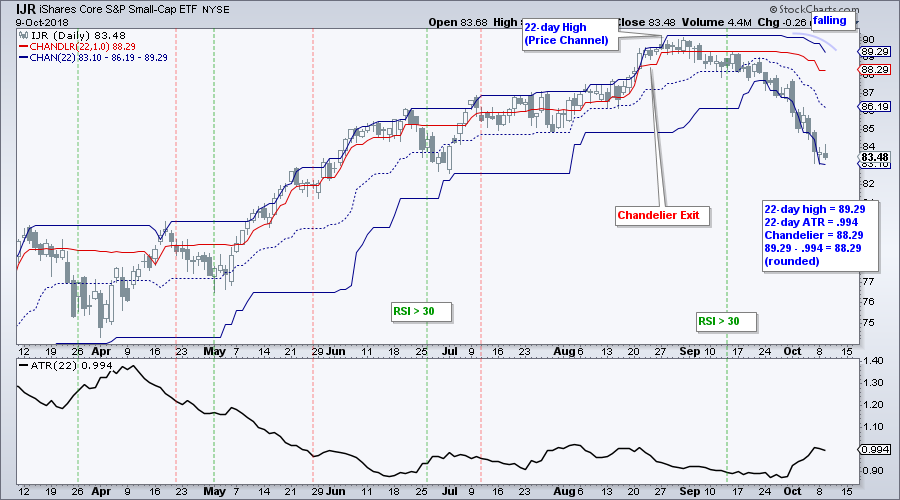Click the 82 price axis label
This screenshot has width=900, height=500.
(868, 184)
